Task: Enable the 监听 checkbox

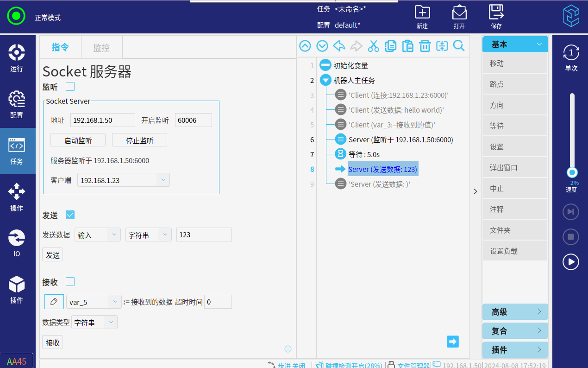Action: 70,87
